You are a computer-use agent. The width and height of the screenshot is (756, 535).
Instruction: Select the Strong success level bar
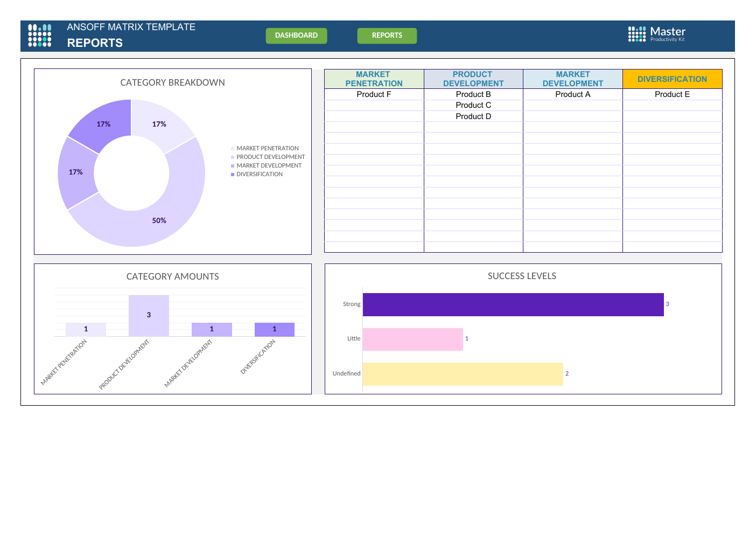[x=513, y=304]
